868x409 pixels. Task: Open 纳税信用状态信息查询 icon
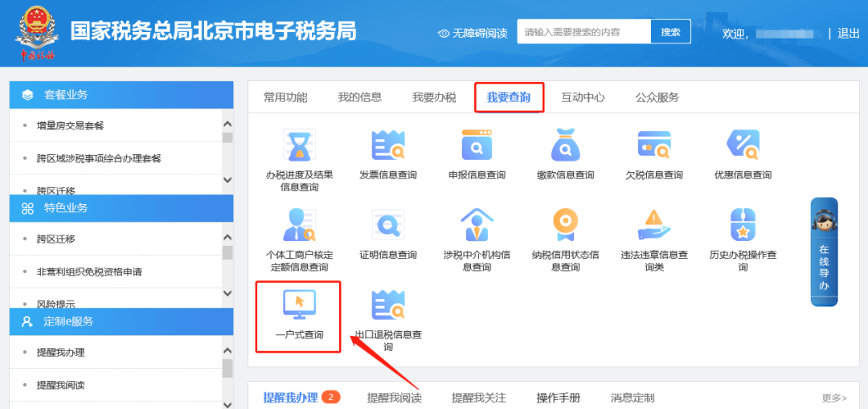[x=565, y=225]
